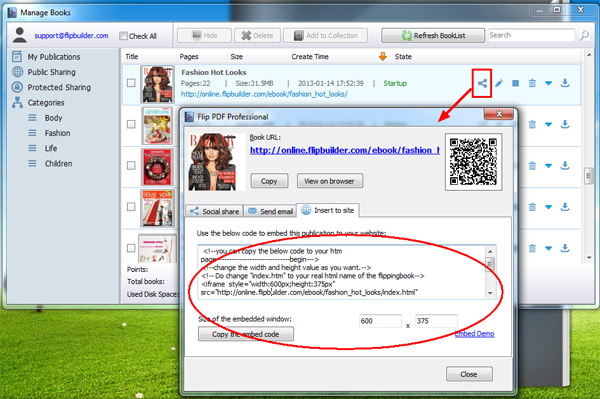Open the Fashion Hot Looks URL in the list

coord(264,94)
